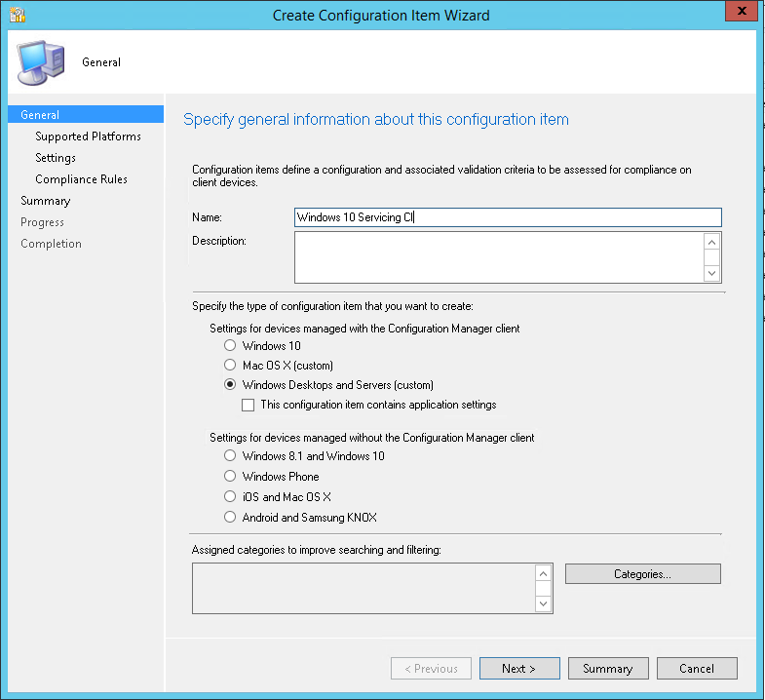This screenshot has height=700, width=765.
Task: Open Supported Platforms wizard step
Action: 88,136
